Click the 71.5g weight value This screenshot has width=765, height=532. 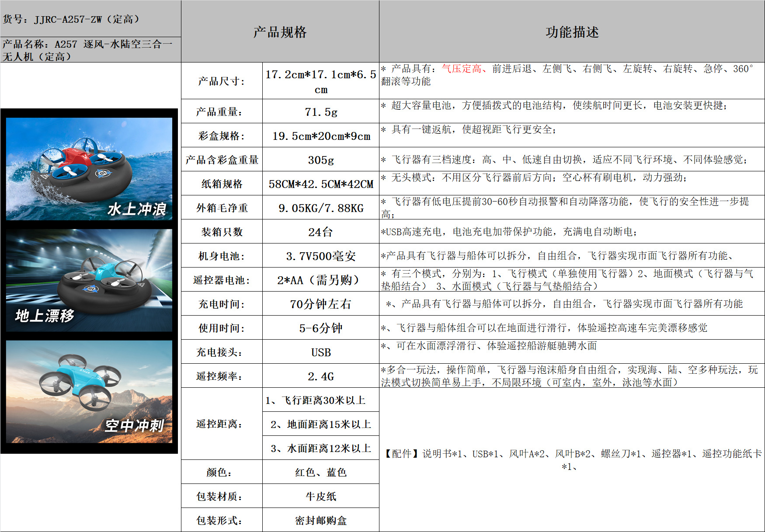(x=321, y=111)
